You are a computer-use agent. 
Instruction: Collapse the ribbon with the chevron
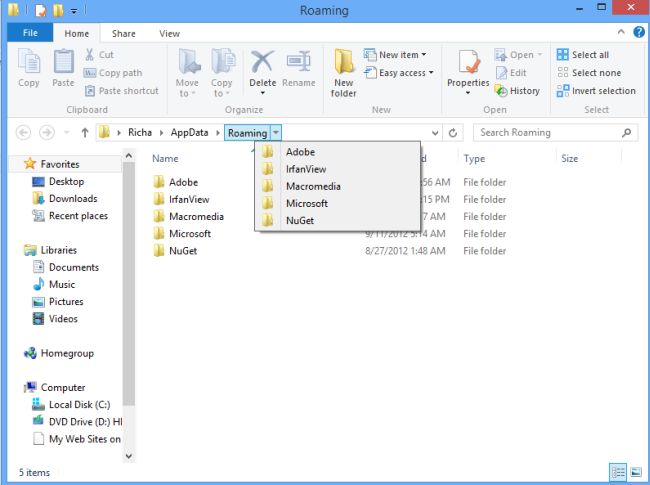[x=621, y=32]
